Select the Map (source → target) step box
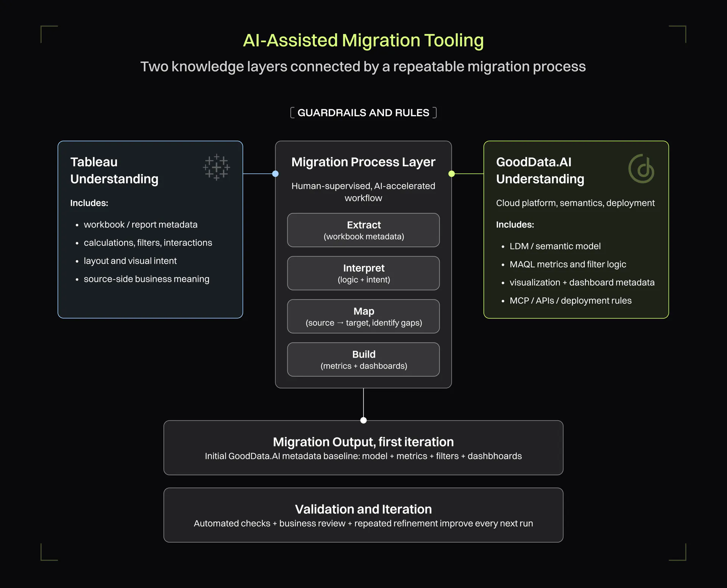 [363, 316]
